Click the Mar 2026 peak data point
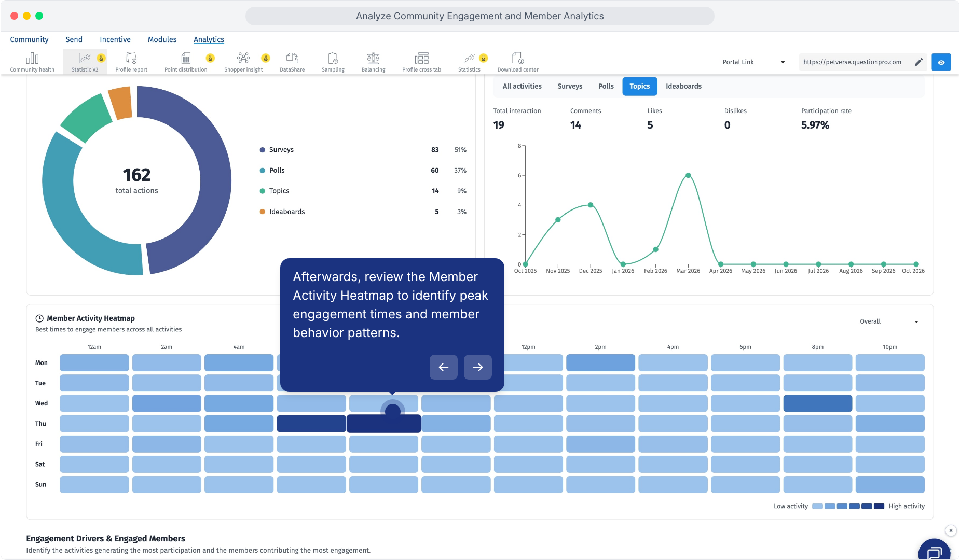The image size is (960, 560). (688, 175)
